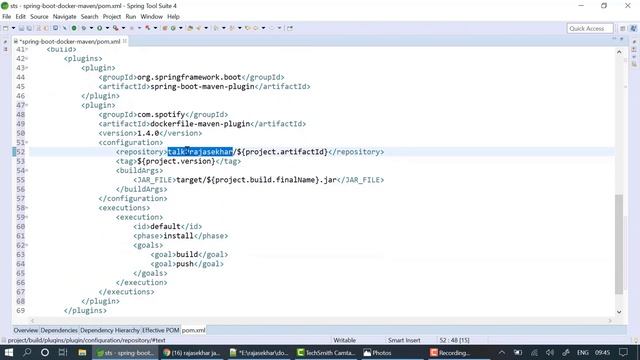
Task: Open the Run configurations dropdown arrow
Action: coord(107,28)
